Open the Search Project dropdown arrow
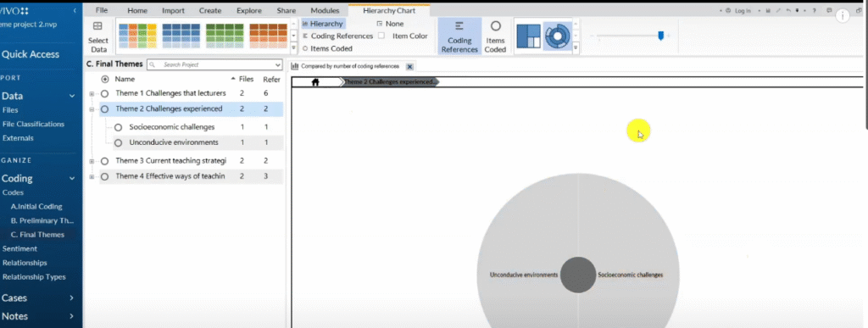This screenshot has width=868, height=328. click(277, 64)
